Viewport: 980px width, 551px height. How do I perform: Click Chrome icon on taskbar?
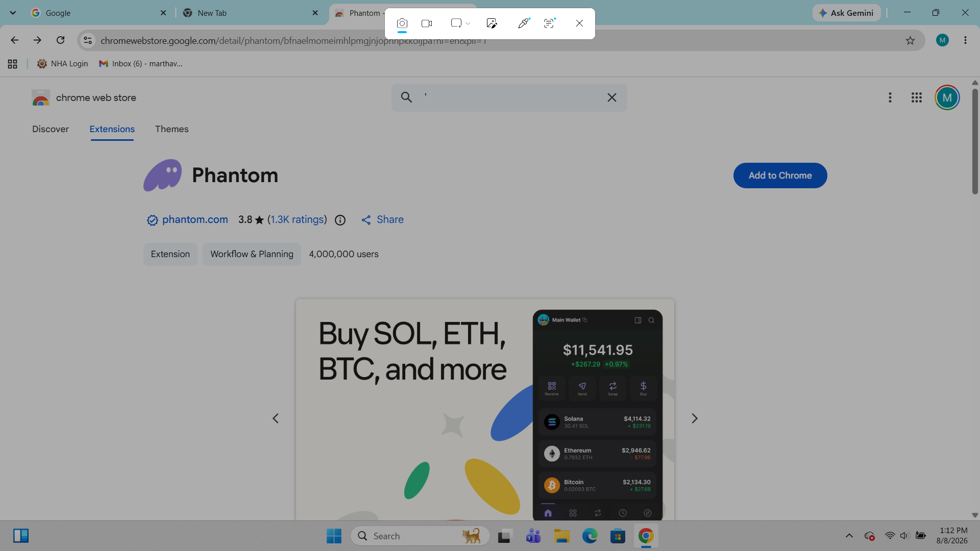click(x=646, y=536)
